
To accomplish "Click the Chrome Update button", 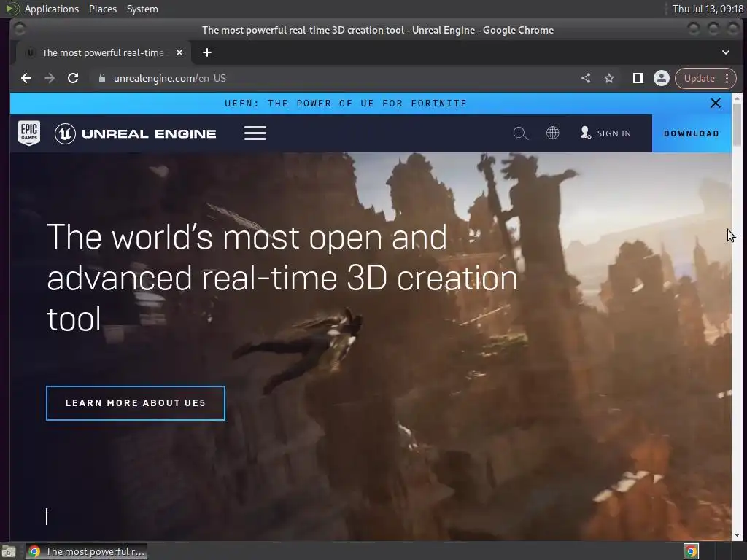I will coord(699,78).
